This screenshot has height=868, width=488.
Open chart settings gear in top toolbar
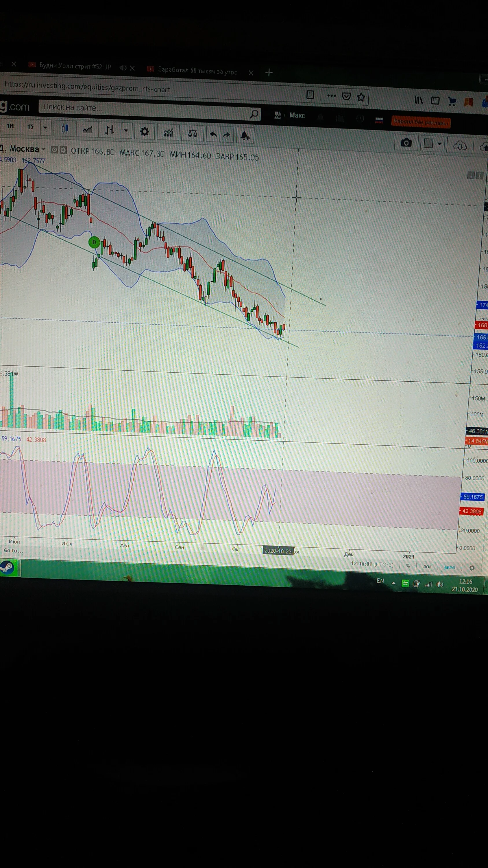pos(145,131)
